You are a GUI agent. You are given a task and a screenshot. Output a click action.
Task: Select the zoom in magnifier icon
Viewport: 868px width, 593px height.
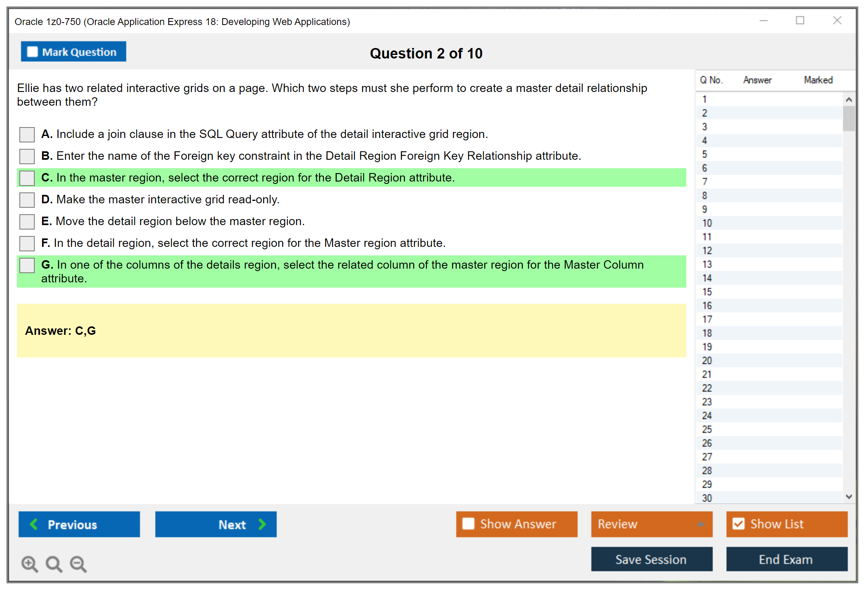click(29, 564)
